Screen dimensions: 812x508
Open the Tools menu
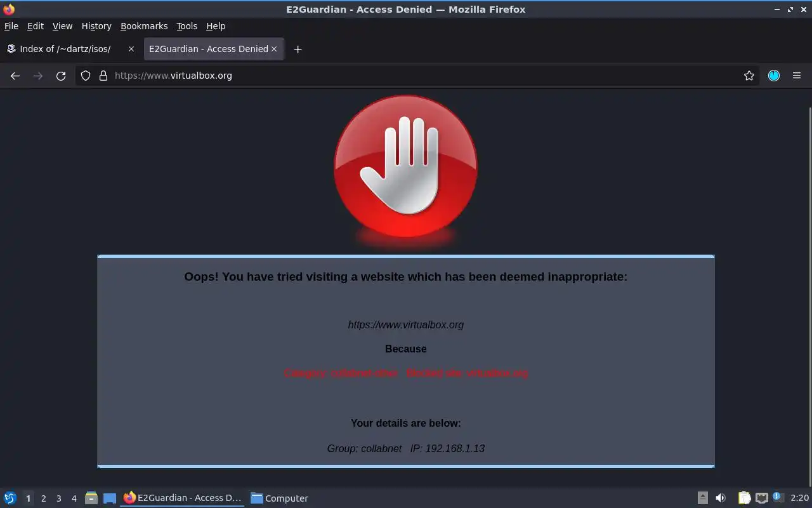187,26
